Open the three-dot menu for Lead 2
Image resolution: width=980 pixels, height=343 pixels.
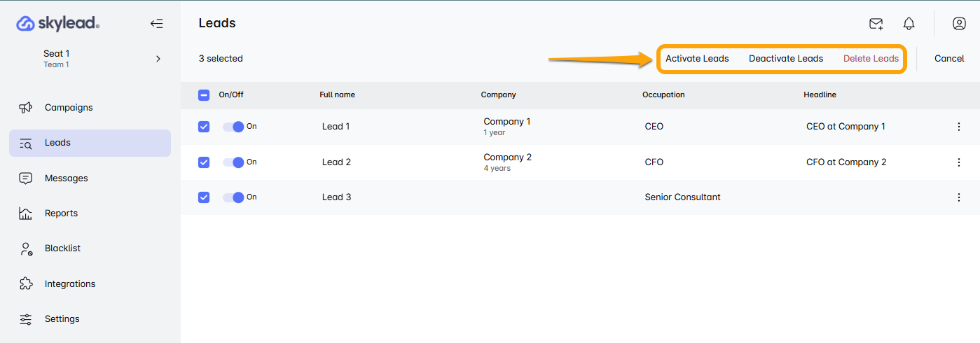tap(959, 162)
